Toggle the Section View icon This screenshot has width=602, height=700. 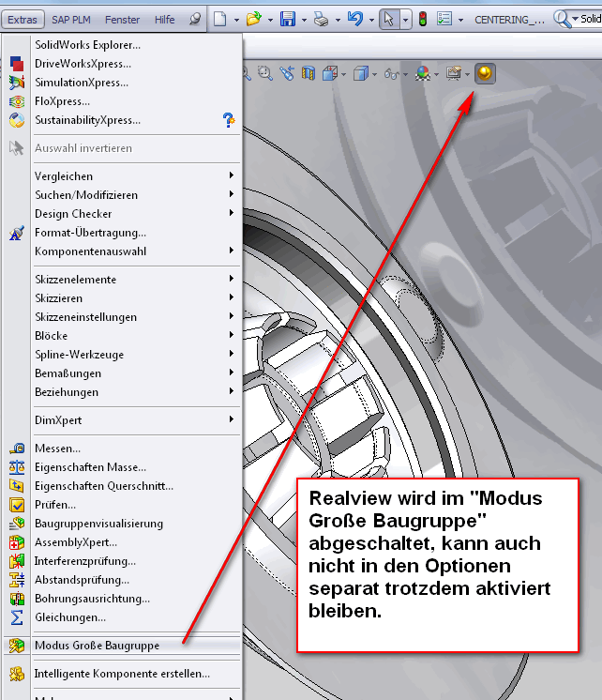click(x=309, y=73)
